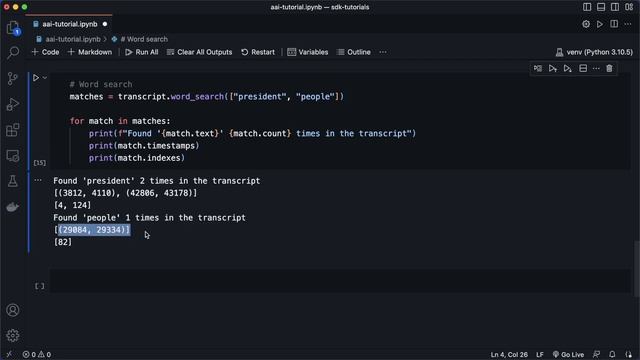640x360 pixels.
Task: Click the notebook vertical scrollbar
Action: [637, 269]
